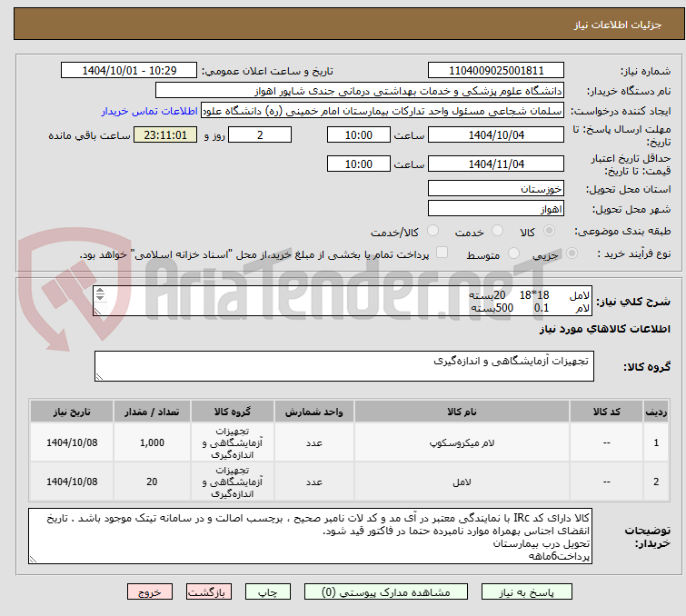Image resolution: width=686 pixels, height=616 pixels.
Task: Click the delivery province field 'خوزستان'
Action: pos(496,189)
